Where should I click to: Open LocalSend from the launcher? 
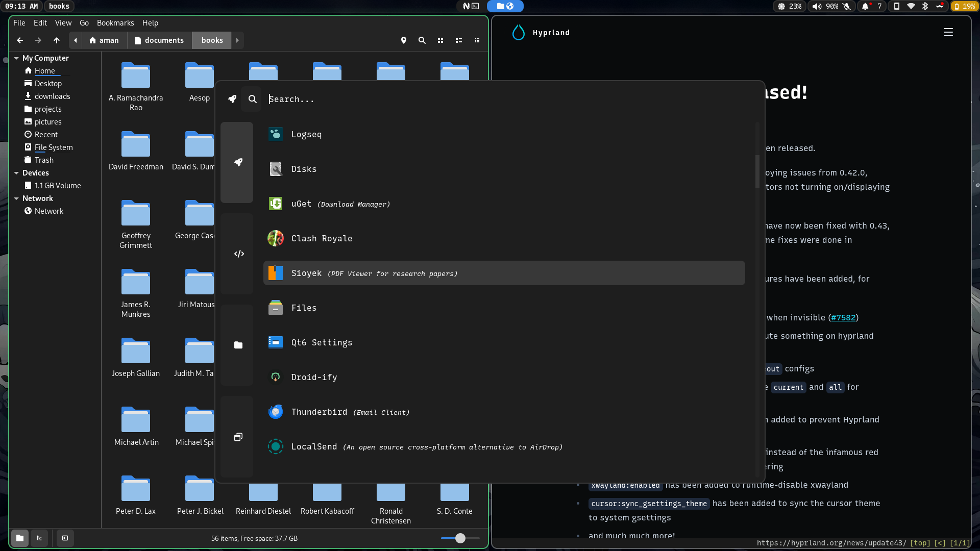tap(504, 446)
